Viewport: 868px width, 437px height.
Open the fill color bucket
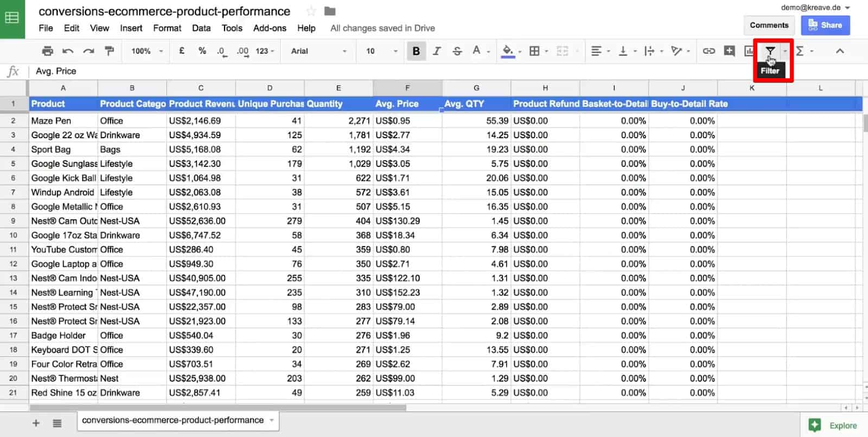coord(508,51)
